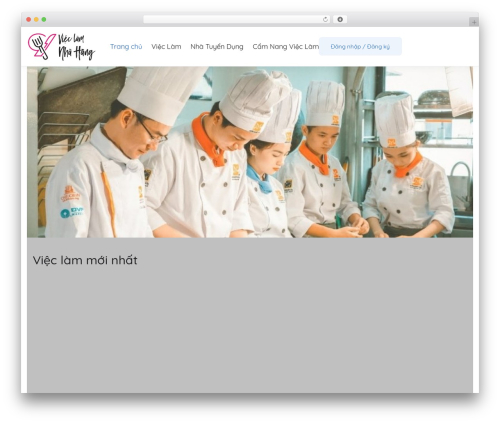Click the download icon beside address bar

340,20
